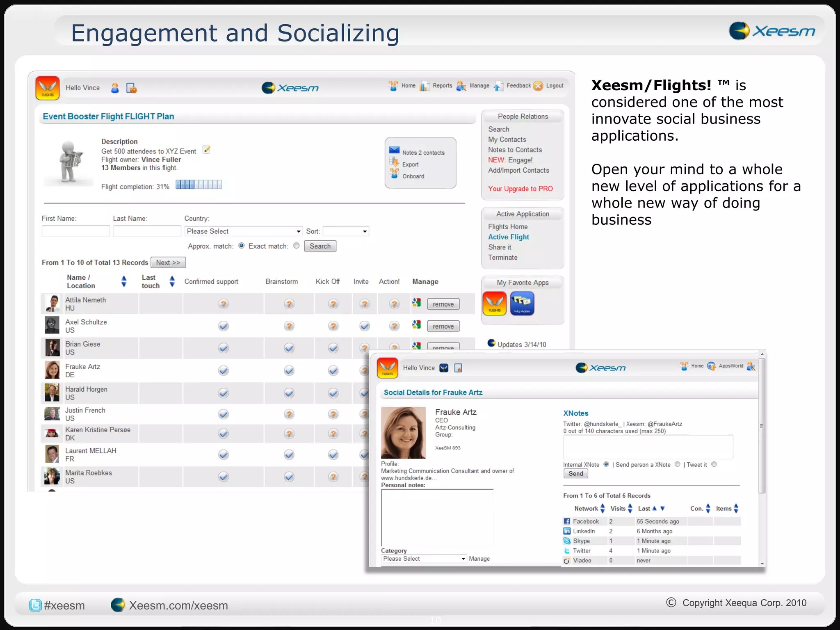Click the AppsWorld globe icon in popup

(711, 366)
